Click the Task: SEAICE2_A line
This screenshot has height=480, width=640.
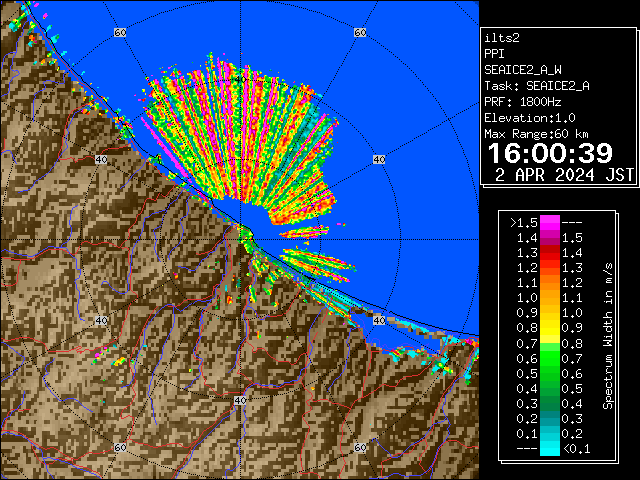(x=537, y=86)
